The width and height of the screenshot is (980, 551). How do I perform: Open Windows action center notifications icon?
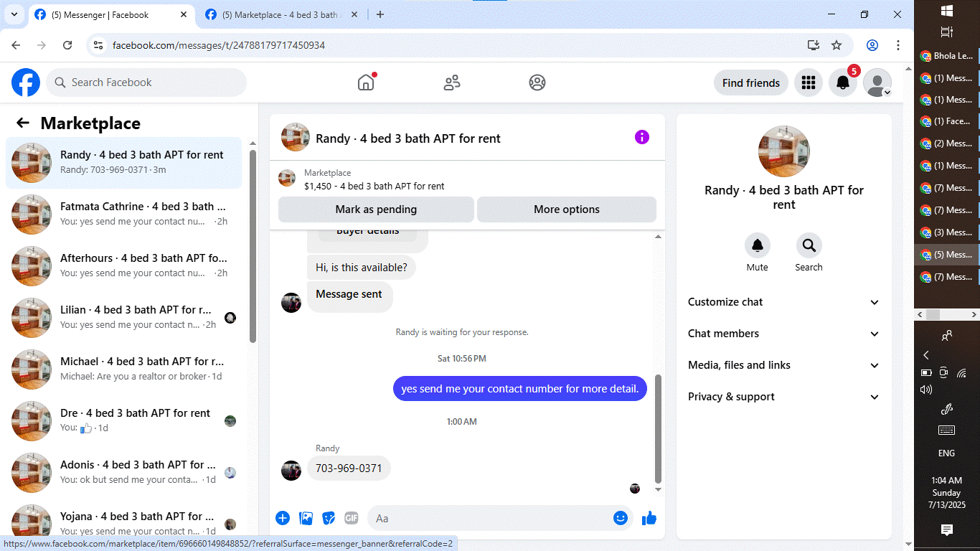click(947, 530)
